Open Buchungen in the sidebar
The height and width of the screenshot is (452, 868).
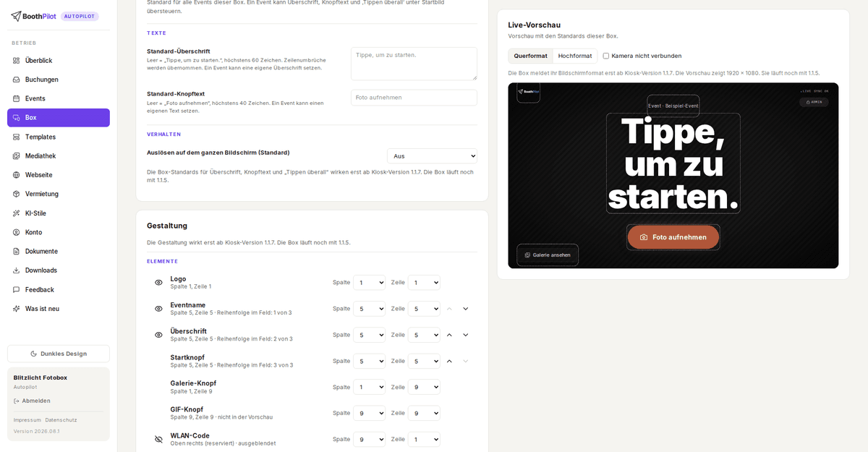tap(59, 80)
